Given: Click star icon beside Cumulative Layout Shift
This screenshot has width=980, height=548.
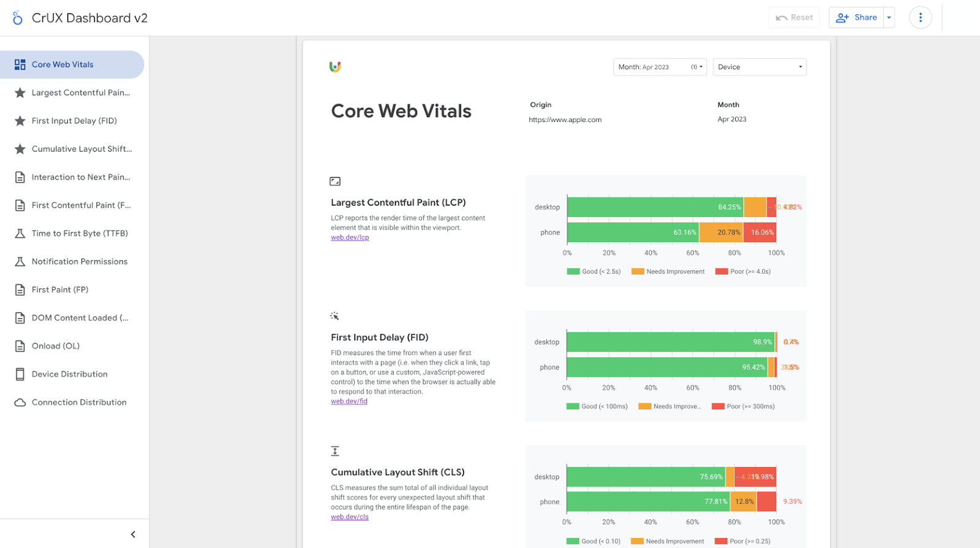Looking at the screenshot, I should click(x=20, y=149).
